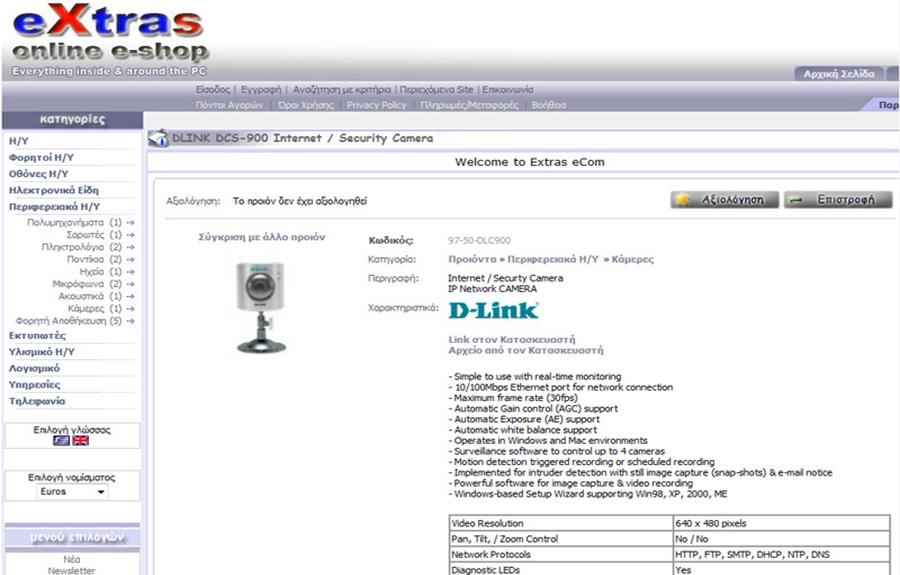Screen dimensions: 900x575
Task: Open the Πληρωμές/Μεταφορές link
Action: pos(469,105)
